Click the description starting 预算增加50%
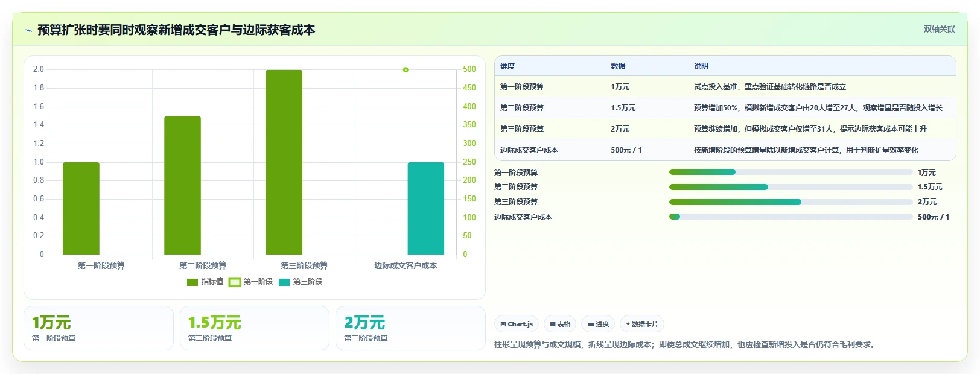Image resolution: width=980 pixels, height=374 pixels. point(818,108)
